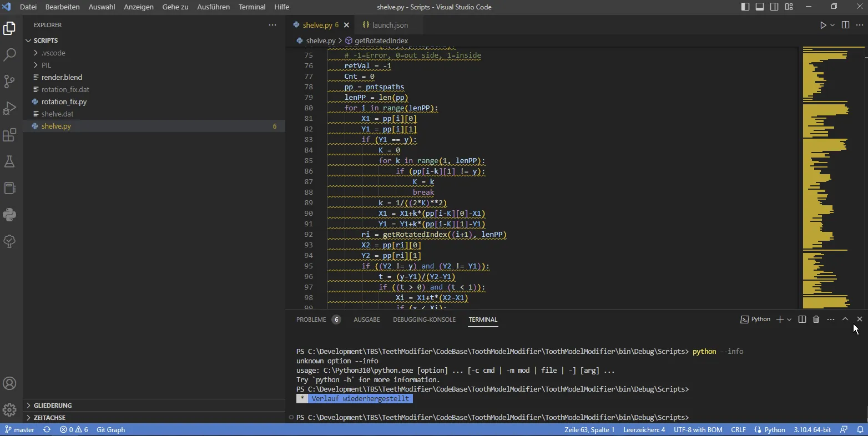
Task: Click the code minimap overview
Action: click(x=832, y=178)
